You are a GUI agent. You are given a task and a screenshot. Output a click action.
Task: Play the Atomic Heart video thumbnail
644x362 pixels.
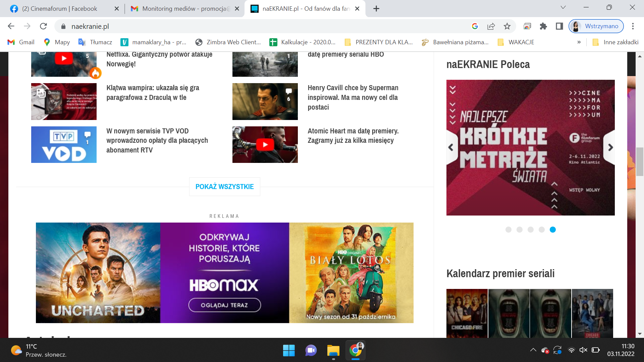tap(265, 144)
